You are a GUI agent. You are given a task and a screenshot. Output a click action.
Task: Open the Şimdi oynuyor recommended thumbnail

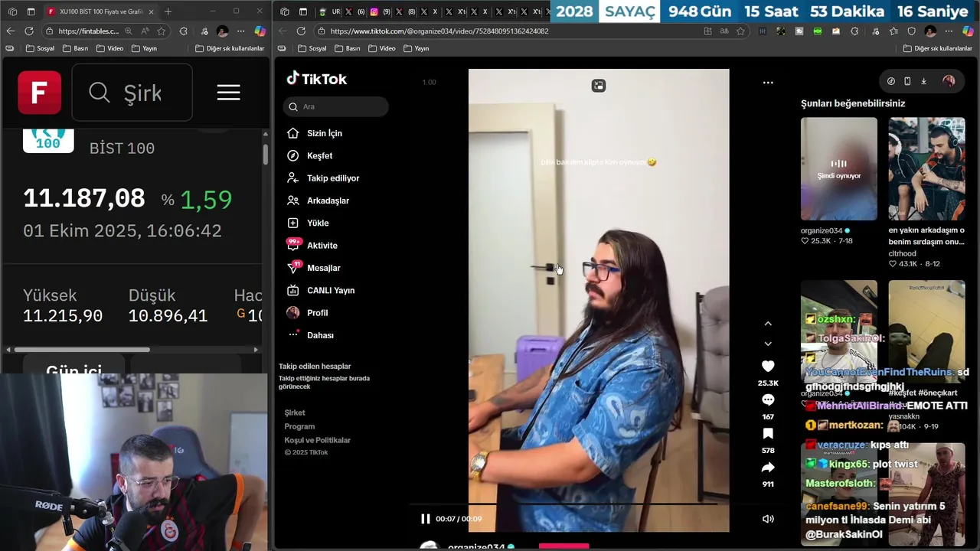coord(839,168)
